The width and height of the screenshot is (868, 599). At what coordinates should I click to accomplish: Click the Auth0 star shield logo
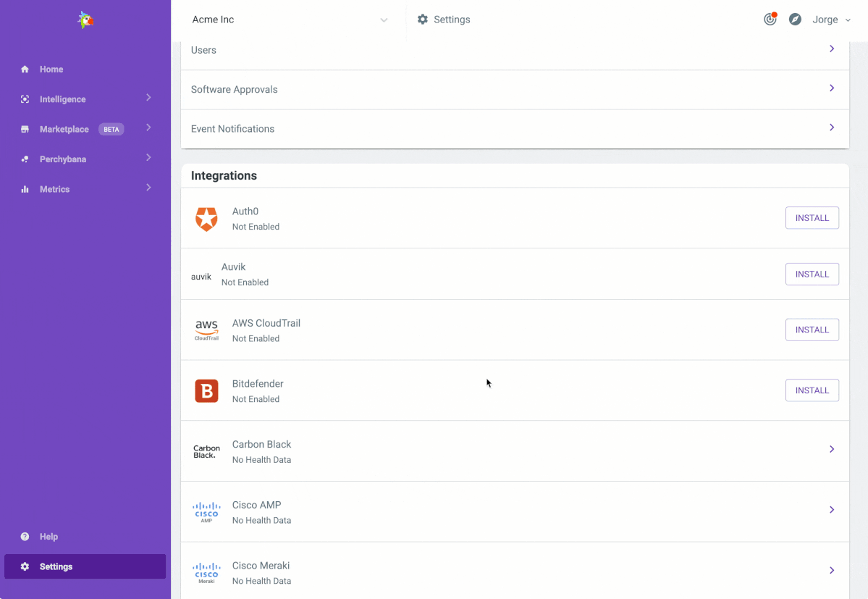[x=206, y=219]
